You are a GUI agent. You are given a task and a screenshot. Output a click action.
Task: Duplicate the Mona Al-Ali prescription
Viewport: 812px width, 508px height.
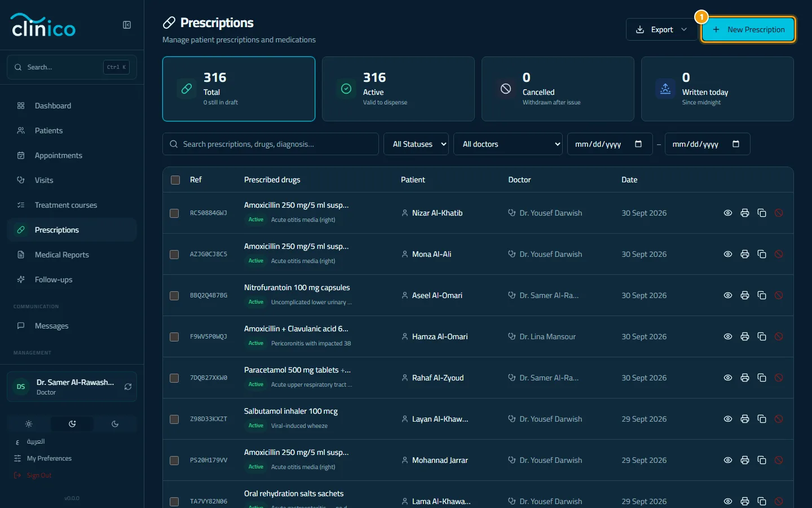point(762,254)
